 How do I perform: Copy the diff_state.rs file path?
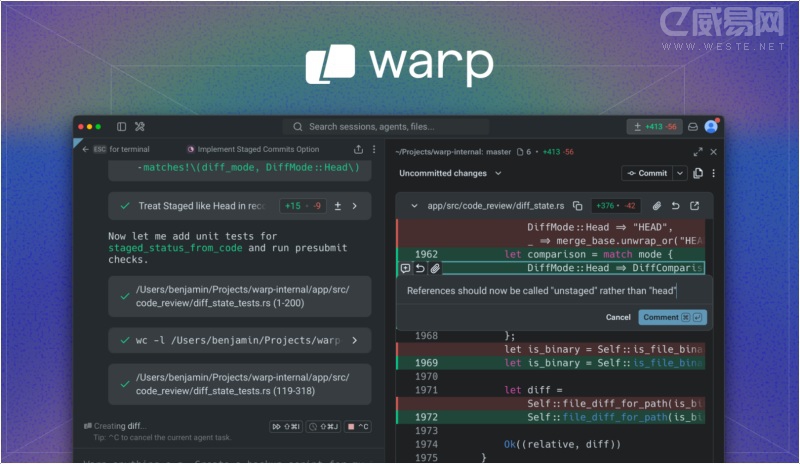click(x=578, y=206)
